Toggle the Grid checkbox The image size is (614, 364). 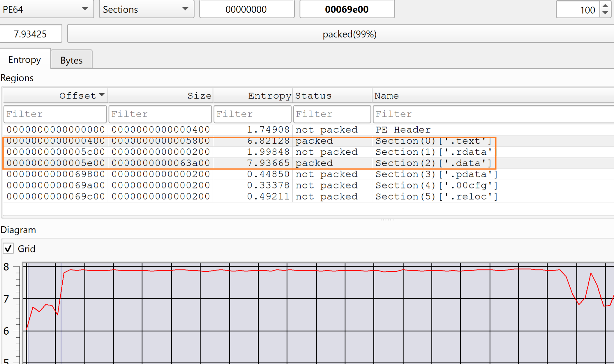coord(8,249)
